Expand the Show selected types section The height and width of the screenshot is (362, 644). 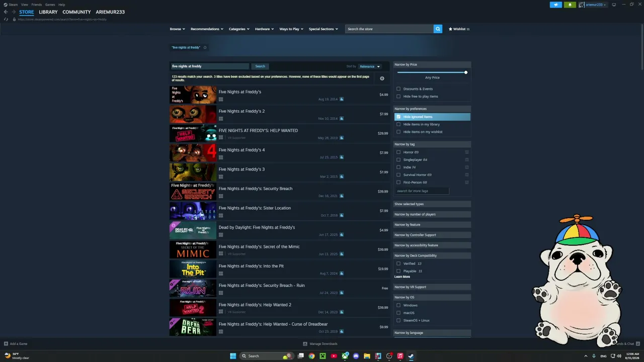[x=432, y=204]
